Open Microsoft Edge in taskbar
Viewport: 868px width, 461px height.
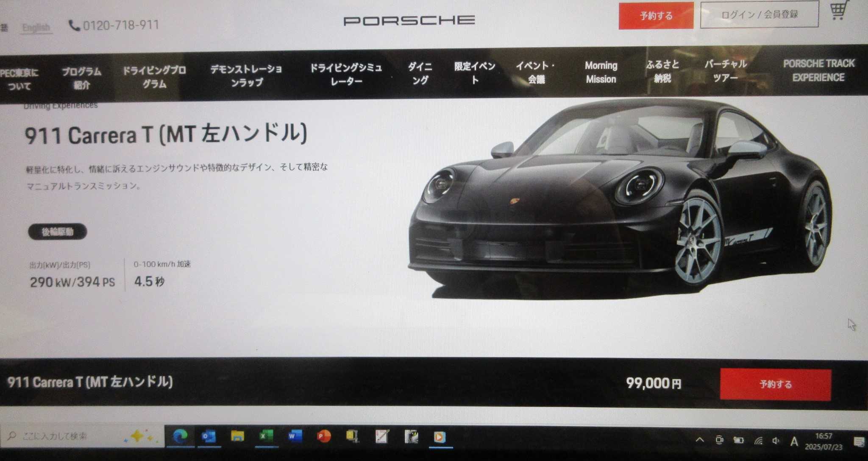click(180, 436)
